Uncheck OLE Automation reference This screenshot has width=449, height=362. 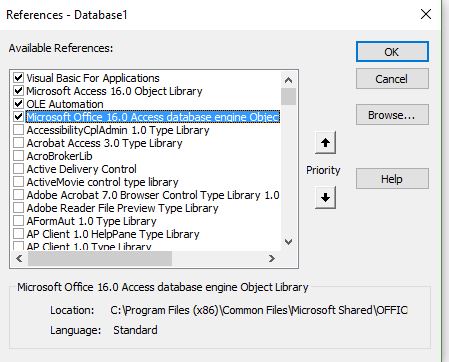tap(18, 104)
